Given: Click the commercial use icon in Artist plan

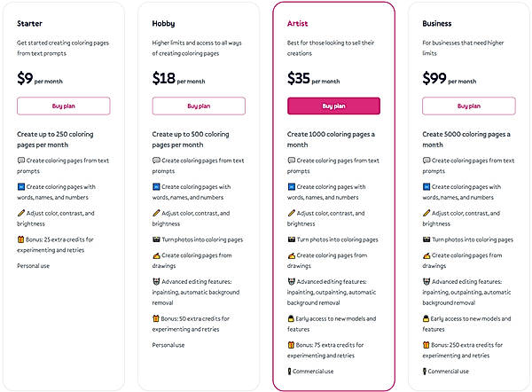Looking at the screenshot, I should point(290,371).
